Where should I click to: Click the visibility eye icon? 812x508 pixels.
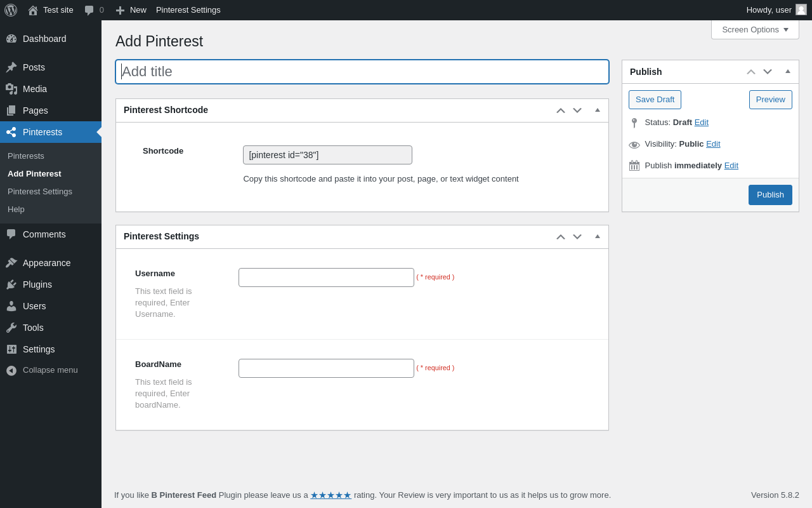[x=634, y=145]
